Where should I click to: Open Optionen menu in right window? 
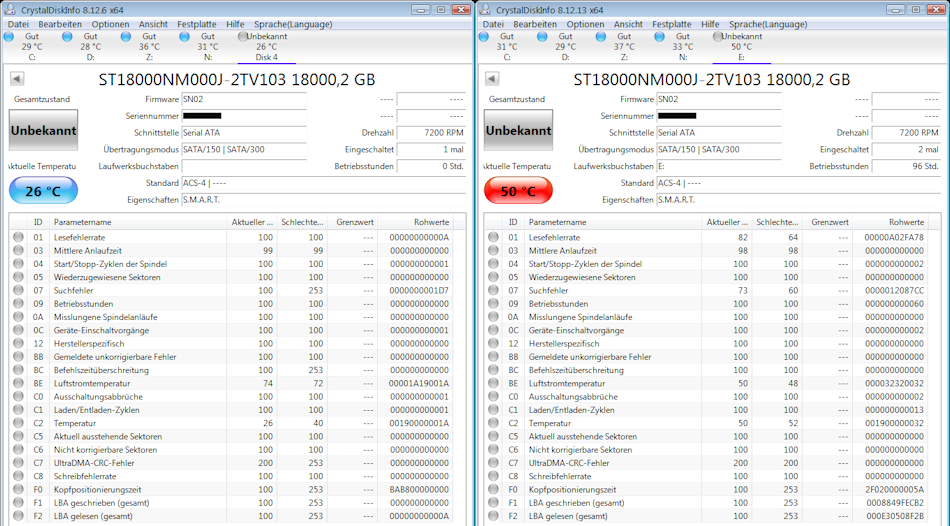[585, 24]
